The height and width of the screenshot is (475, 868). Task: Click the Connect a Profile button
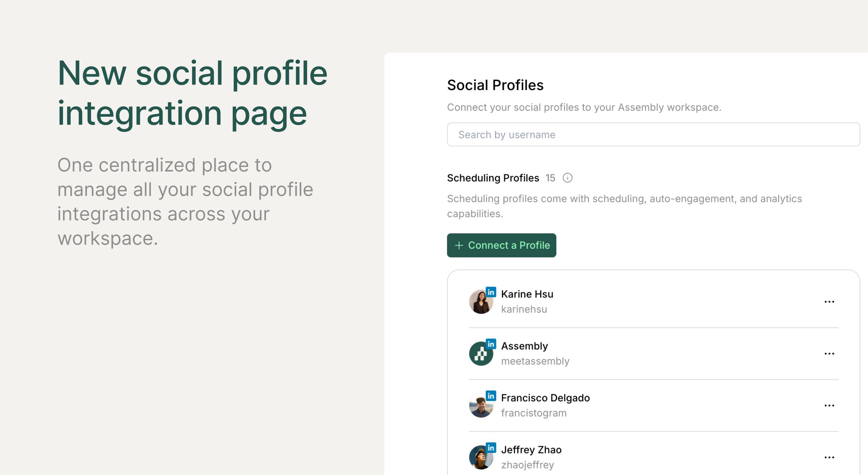[x=501, y=245]
